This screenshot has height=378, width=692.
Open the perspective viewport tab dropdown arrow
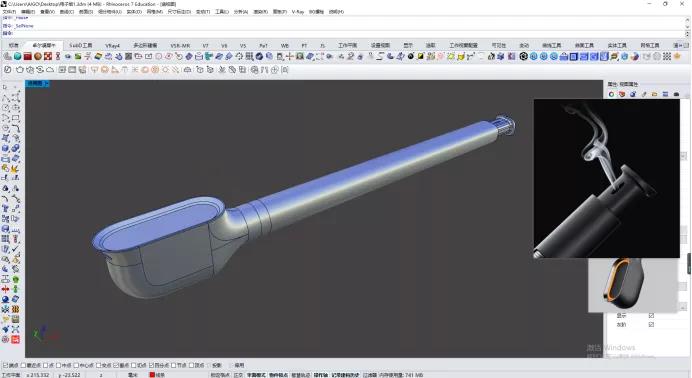tap(47, 83)
